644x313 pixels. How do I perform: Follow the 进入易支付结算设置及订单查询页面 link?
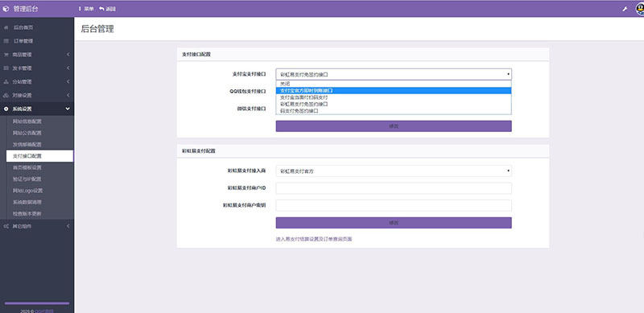(x=314, y=239)
